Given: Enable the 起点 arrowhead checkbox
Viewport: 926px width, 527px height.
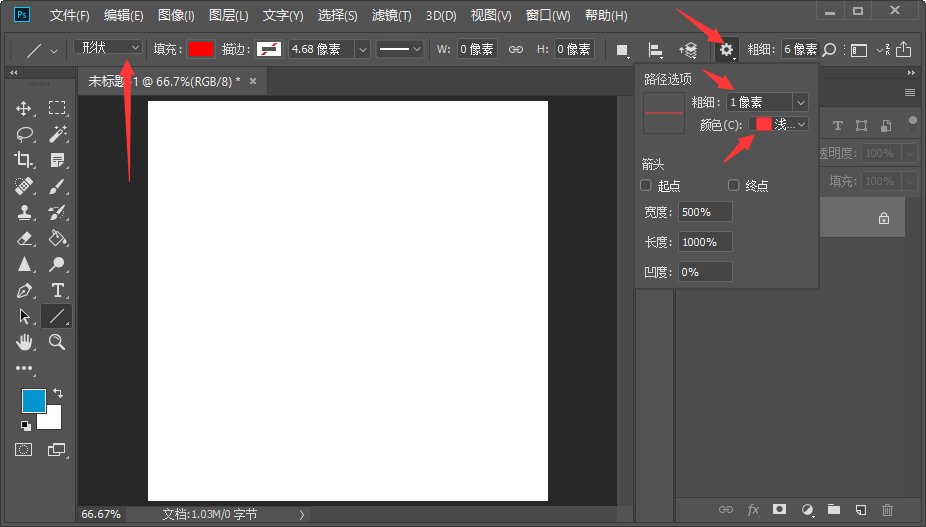Looking at the screenshot, I should pos(646,186).
